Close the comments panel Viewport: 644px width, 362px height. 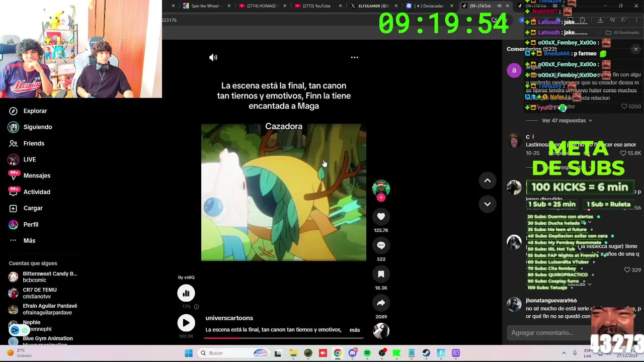[x=636, y=49]
